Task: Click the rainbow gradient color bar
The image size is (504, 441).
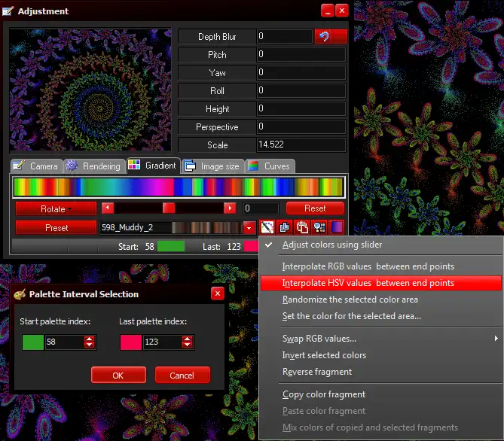Action: tap(179, 187)
